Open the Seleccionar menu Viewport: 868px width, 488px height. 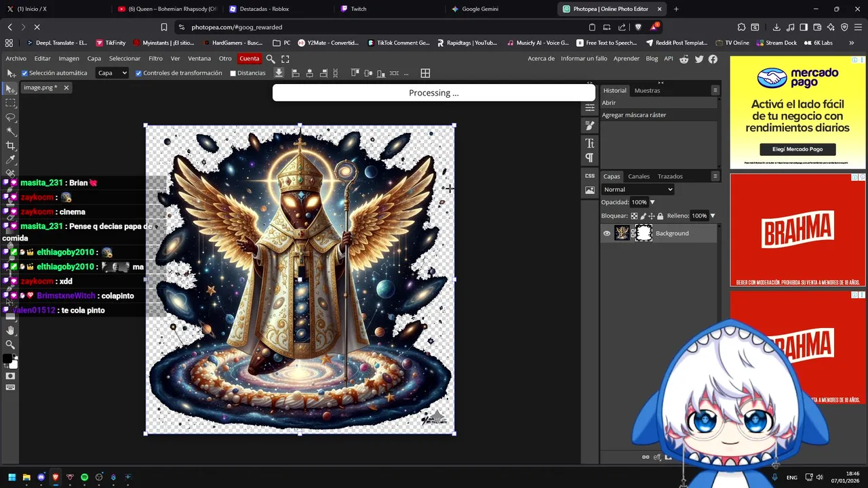point(125,59)
